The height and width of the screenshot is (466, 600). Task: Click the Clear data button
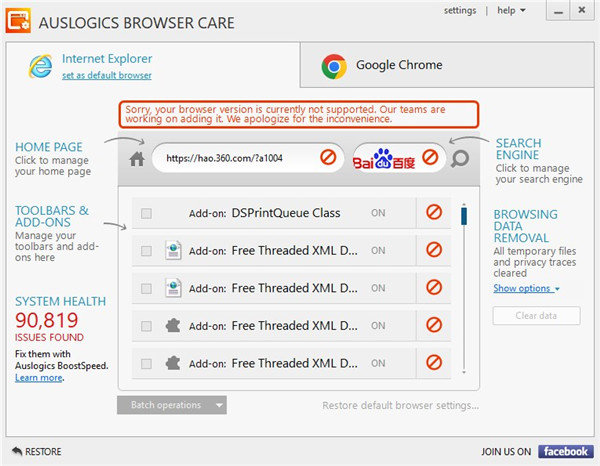tap(536, 316)
